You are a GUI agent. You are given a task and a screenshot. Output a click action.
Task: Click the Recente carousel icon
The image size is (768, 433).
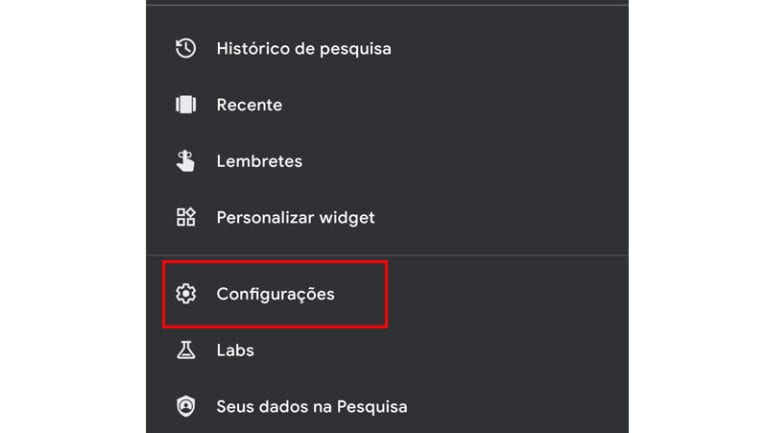(x=186, y=105)
